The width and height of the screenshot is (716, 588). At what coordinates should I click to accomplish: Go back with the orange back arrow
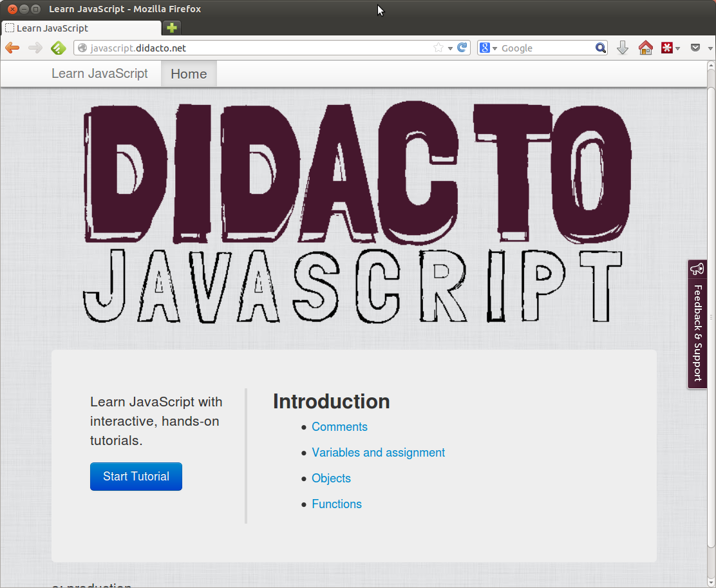coord(12,48)
